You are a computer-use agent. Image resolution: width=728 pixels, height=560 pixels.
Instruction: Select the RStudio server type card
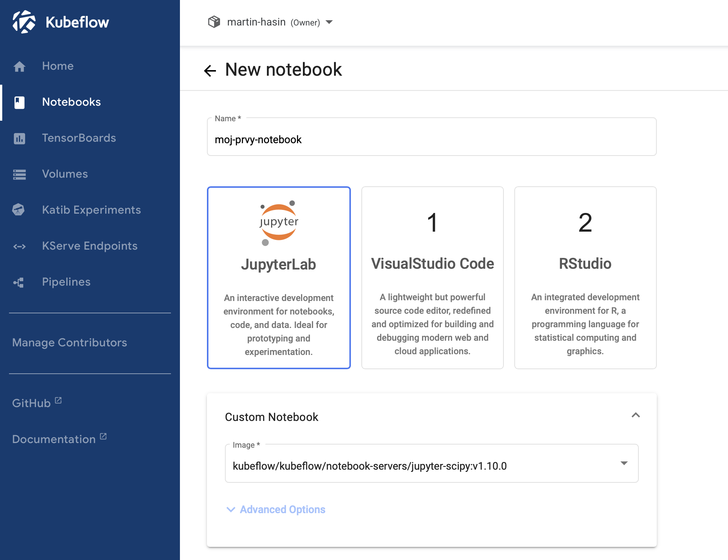[585, 277]
